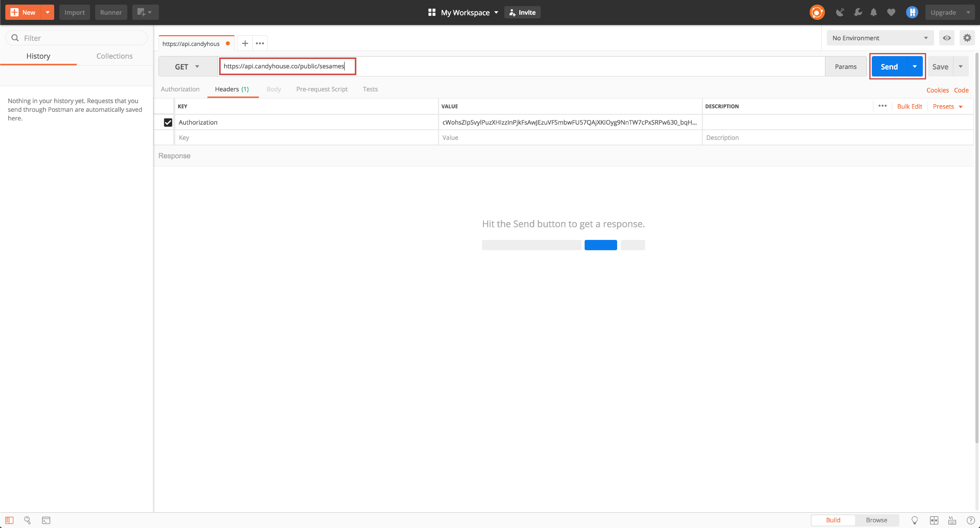The height and width of the screenshot is (528, 980).
Task: Open the Headers (1) tab
Action: [232, 89]
